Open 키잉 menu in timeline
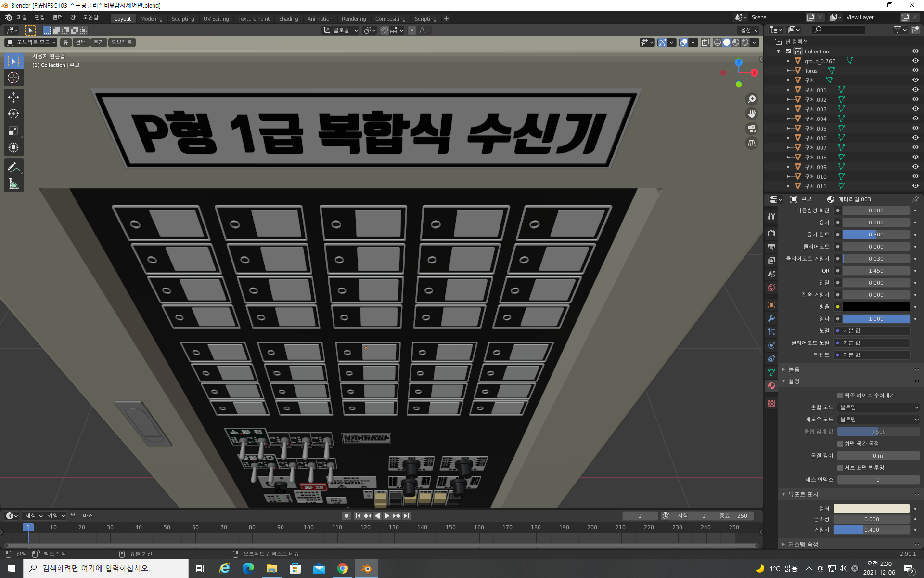Viewport: 924px width, 578px height. (56, 516)
